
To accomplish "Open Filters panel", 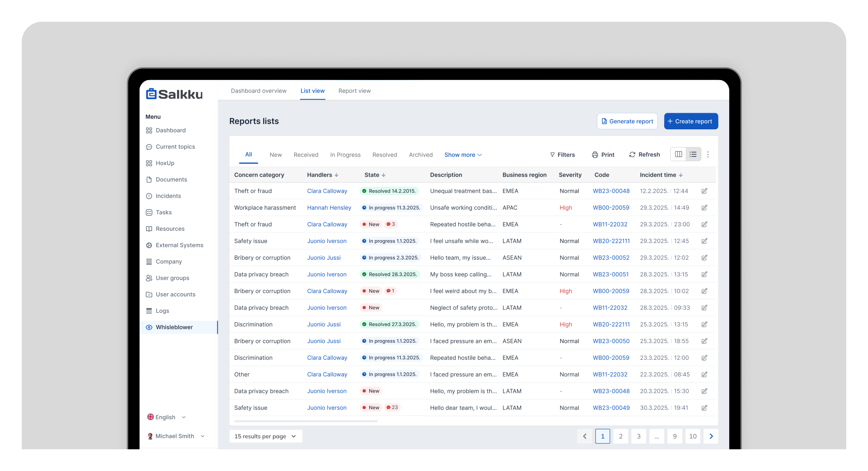I will 562,155.
